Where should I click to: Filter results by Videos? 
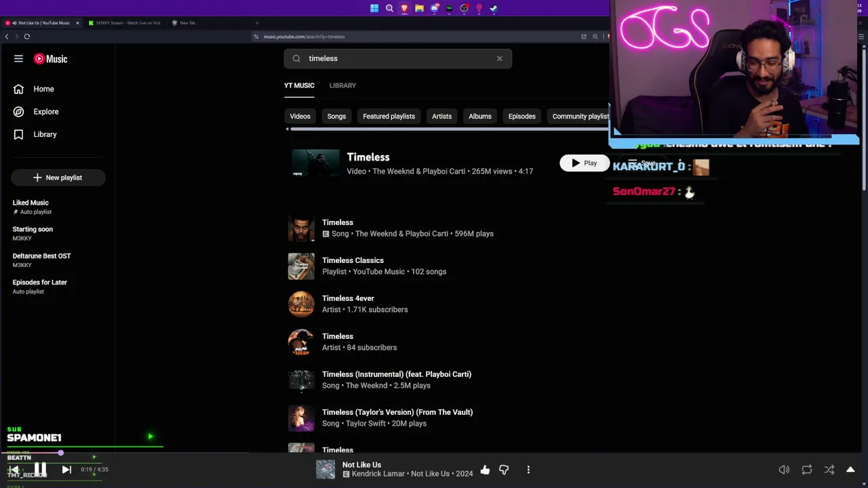[x=300, y=116]
